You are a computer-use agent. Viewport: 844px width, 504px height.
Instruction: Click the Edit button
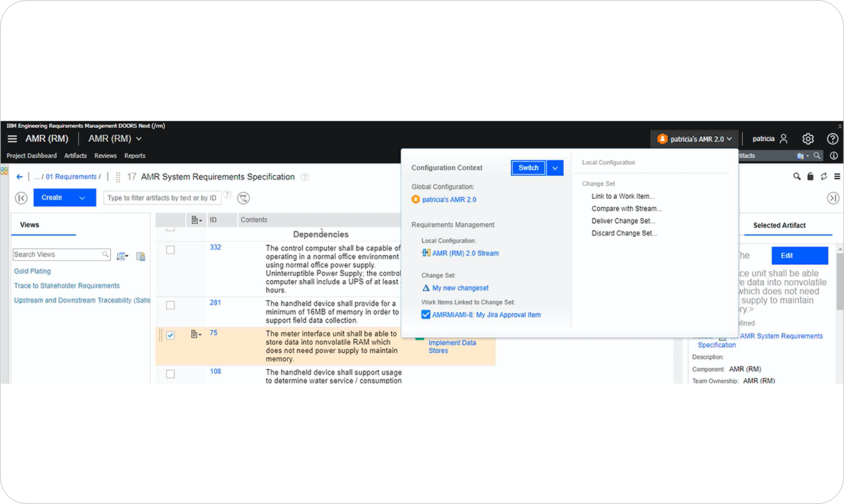[800, 256]
